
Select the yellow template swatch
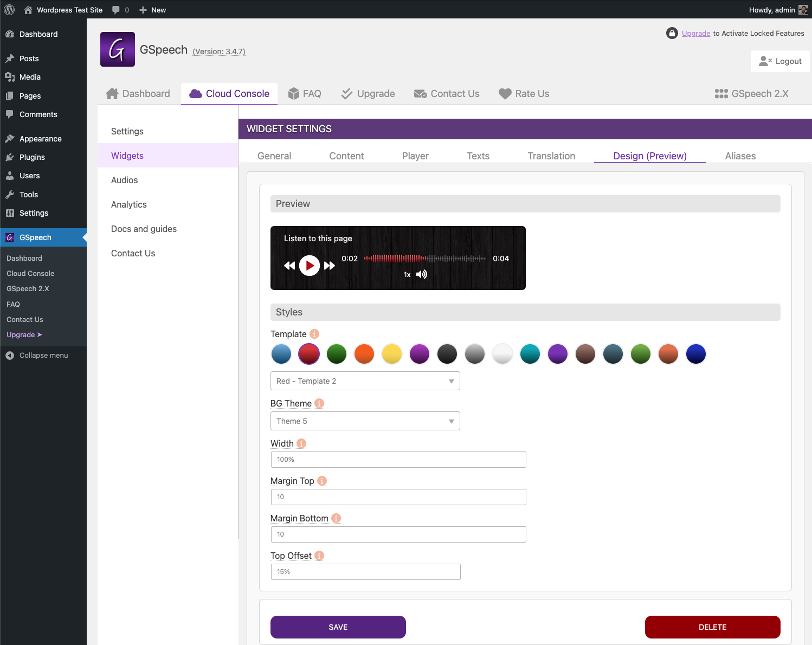(x=392, y=354)
